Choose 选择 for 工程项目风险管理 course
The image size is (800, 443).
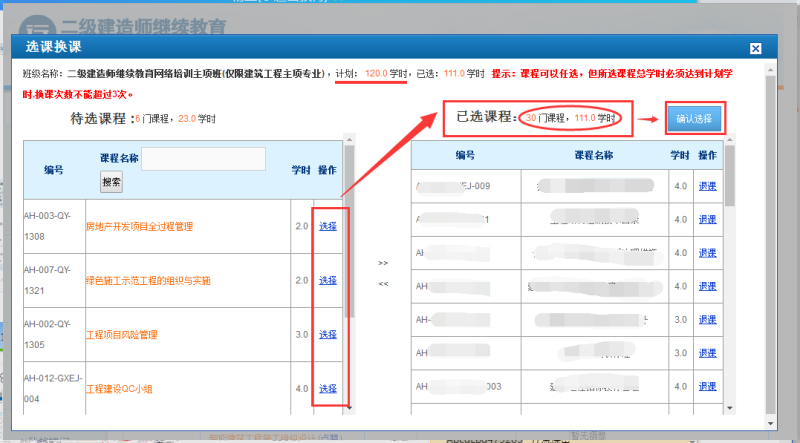tap(327, 335)
